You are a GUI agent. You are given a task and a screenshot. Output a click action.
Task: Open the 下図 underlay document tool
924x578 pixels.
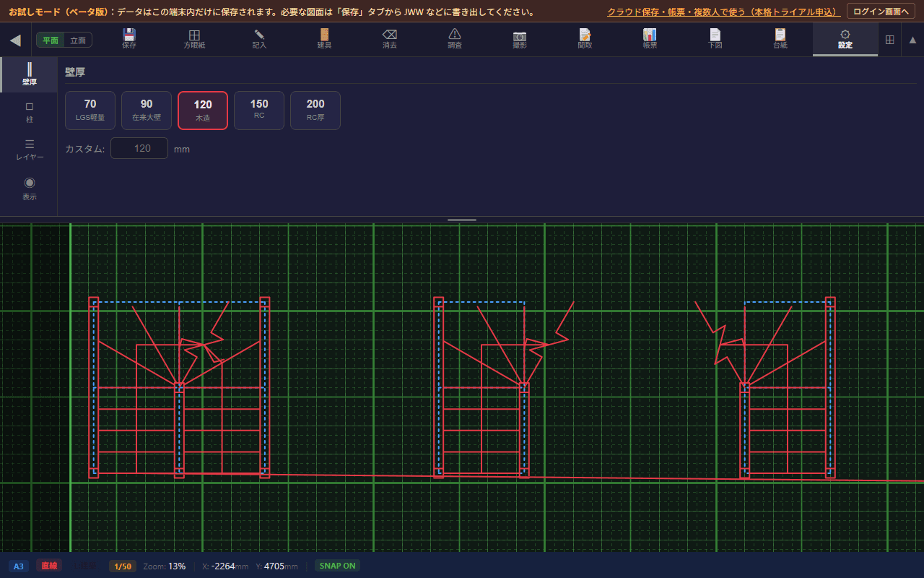[715, 40]
